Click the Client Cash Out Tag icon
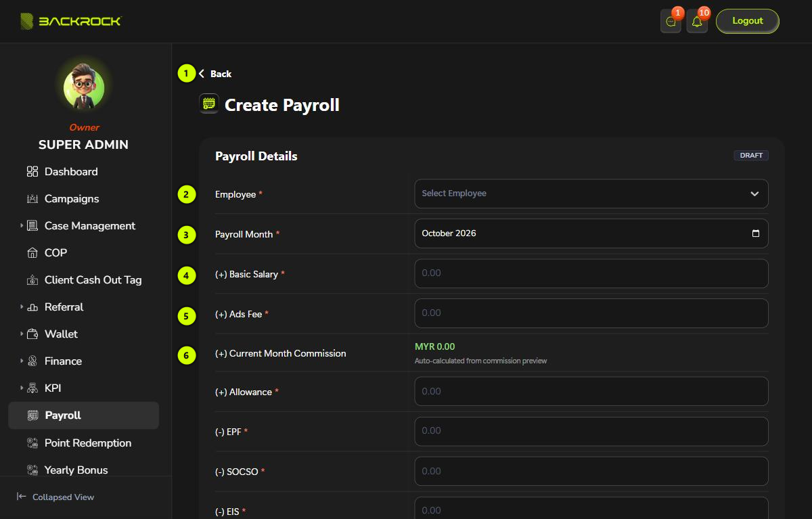Image resolution: width=812 pixels, height=519 pixels. coord(32,280)
